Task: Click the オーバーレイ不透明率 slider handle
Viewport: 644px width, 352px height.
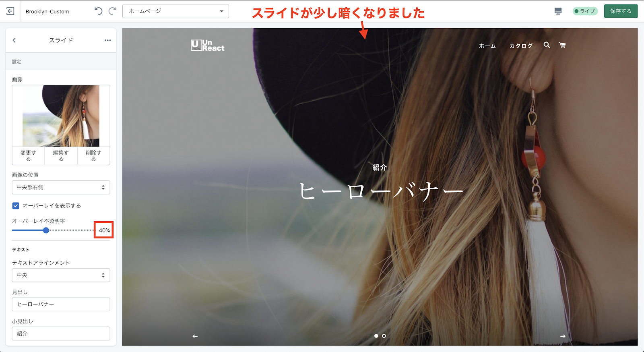Action: (46, 230)
